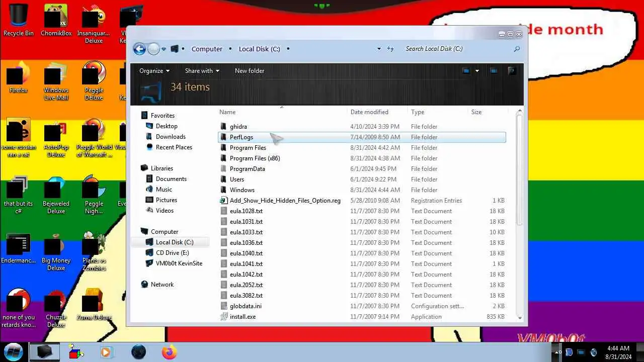Click the Explorer taskbar button
This screenshot has width=644, height=362.
coord(45,352)
